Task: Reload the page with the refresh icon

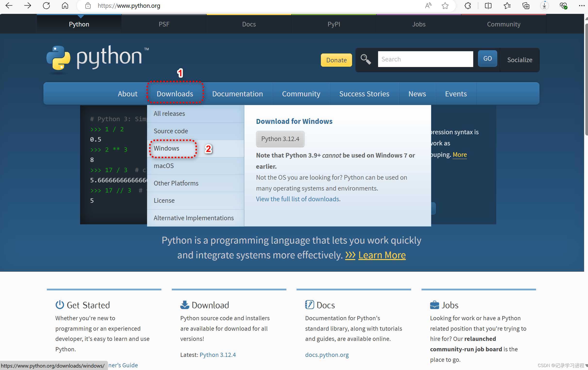Action: click(46, 6)
